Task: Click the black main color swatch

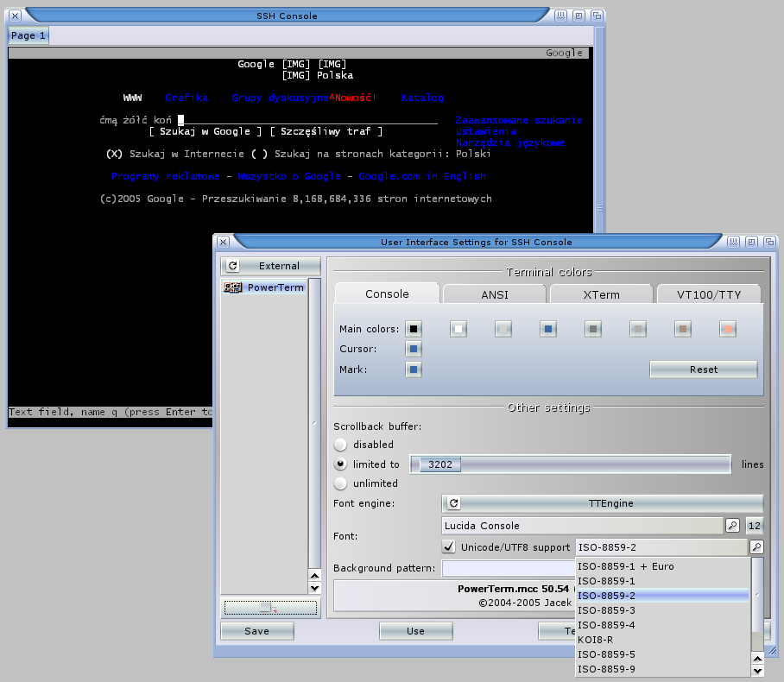Action: click(x=414, y=329)
